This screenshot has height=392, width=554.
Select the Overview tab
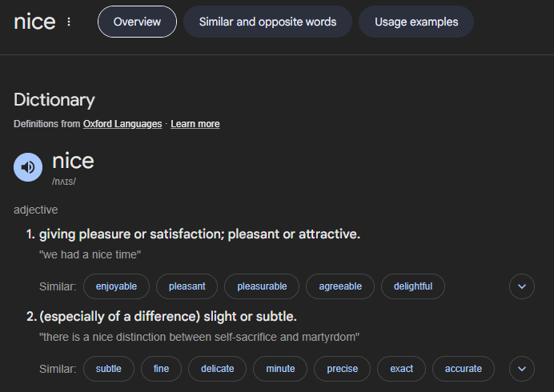pyautogui.click(x=137, y=22)
